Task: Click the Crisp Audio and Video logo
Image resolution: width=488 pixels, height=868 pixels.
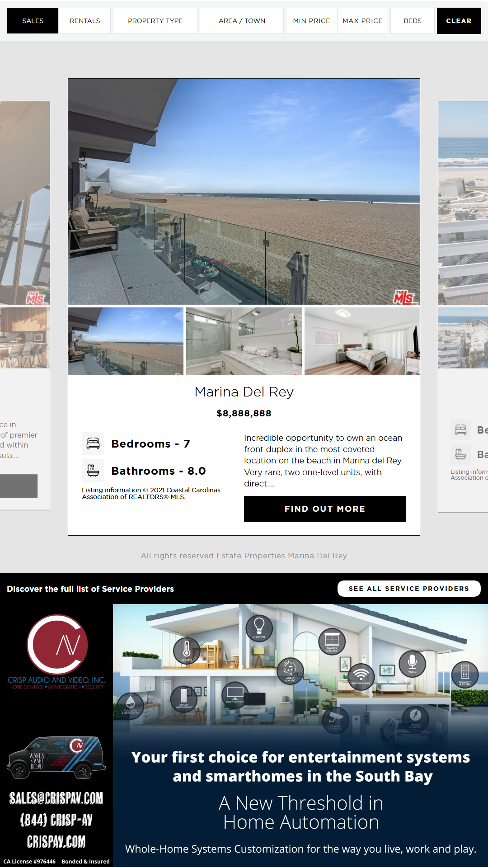Action: click(56, 651)
